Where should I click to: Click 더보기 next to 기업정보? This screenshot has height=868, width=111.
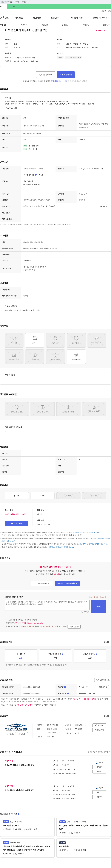tap(107, 716)
